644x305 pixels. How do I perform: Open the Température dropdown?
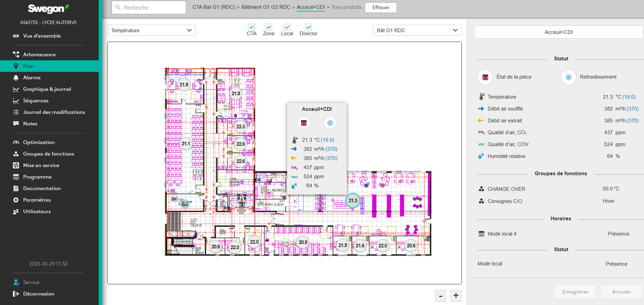[x=151, y=30]
